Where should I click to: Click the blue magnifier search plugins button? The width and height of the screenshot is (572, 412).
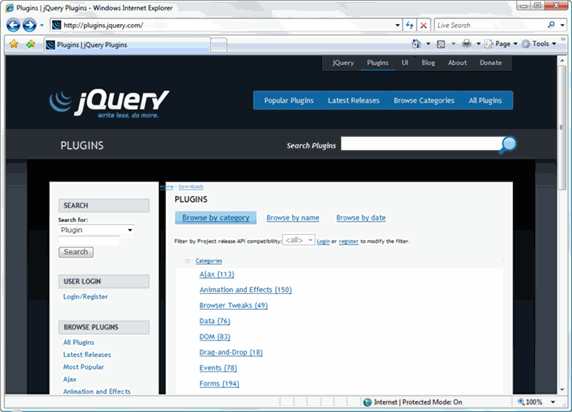pyautogui.click(x=508, y=145)
